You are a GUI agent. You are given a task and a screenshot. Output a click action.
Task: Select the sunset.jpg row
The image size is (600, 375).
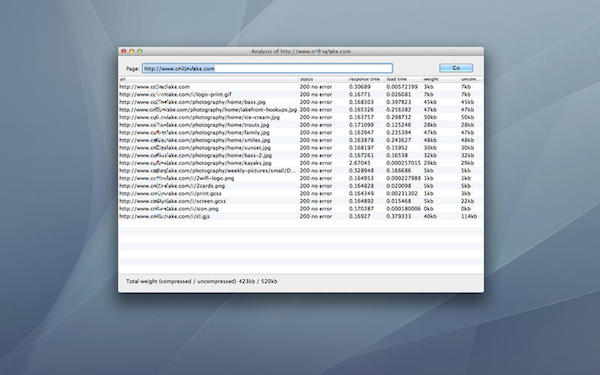pos(300,148)
